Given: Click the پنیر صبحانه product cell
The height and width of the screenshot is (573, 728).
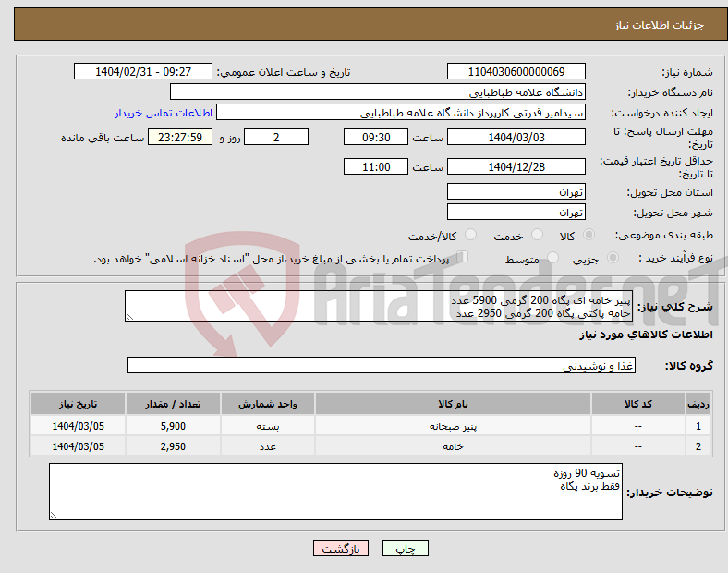Looking at the screenshot, I should 453,426.
